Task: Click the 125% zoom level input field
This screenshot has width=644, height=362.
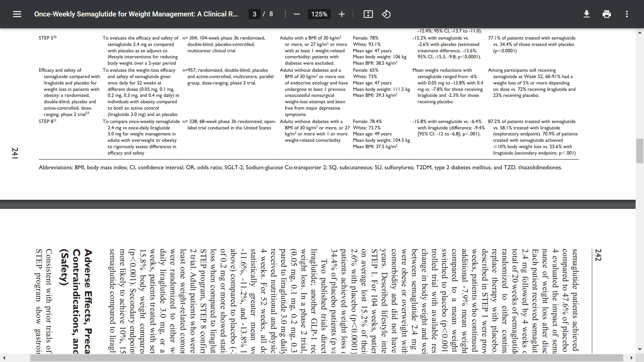Action: click(318, 14)
